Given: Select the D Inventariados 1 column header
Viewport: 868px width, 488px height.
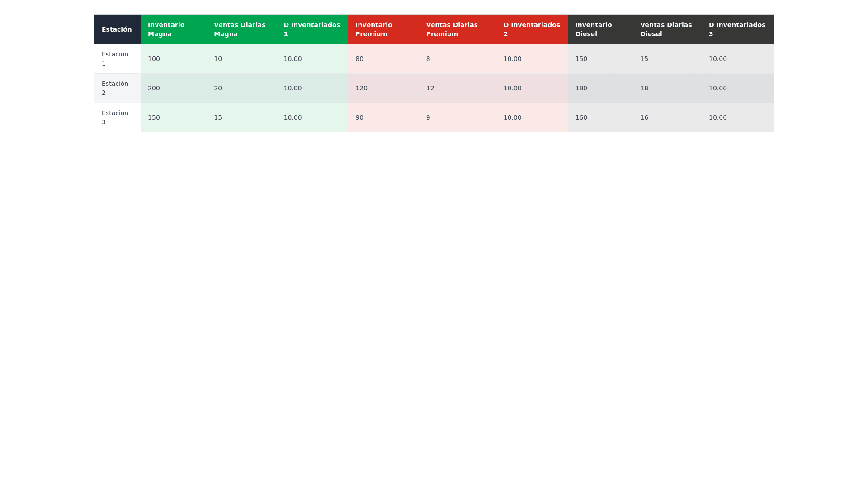Looking at the screenshot, I should [311, 29].
